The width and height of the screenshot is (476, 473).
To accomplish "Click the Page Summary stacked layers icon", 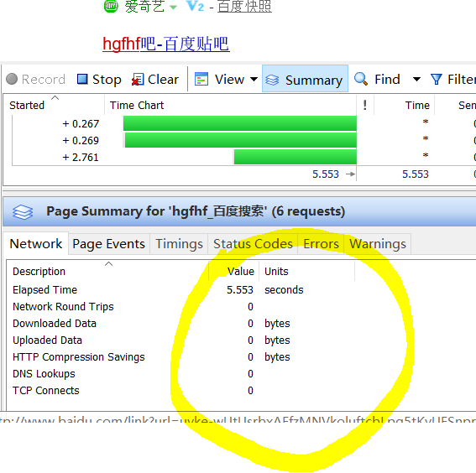I will [x=23, y=211].
